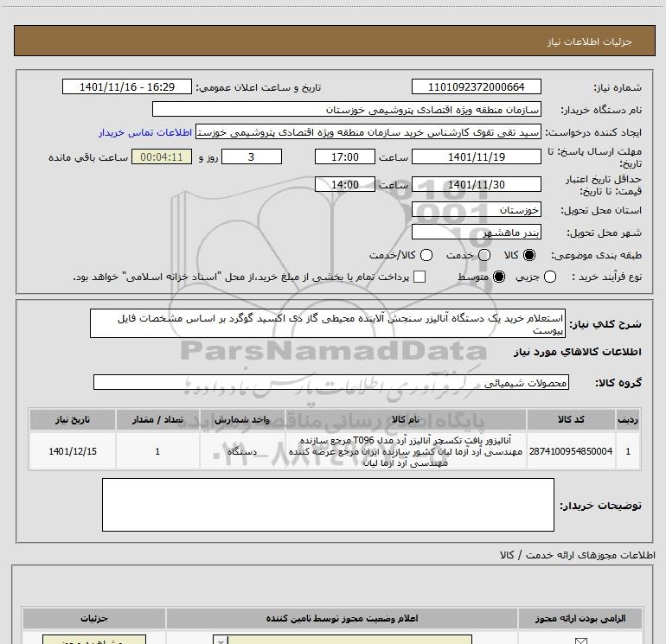This screenshot has height=644, width=666.
Task: Click the price validity date 1401/11/30
Action: click(x=476, y=184)
